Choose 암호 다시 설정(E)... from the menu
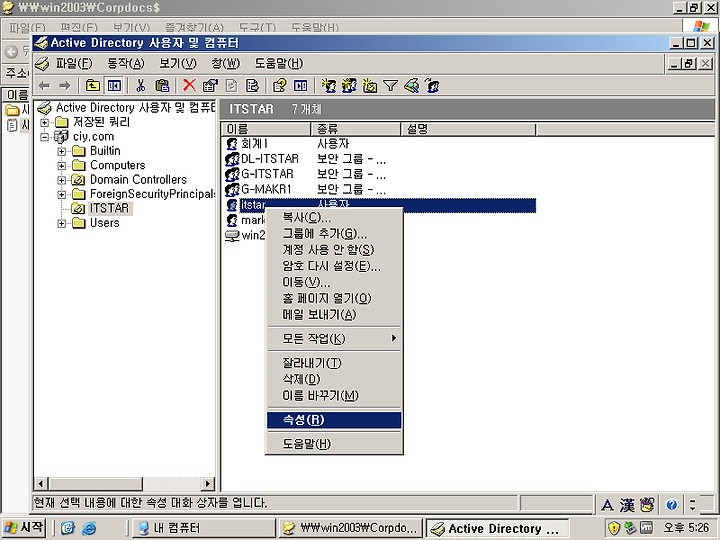Image resolution: width=720 pixels, height=540 pixels. pos(334,266)
